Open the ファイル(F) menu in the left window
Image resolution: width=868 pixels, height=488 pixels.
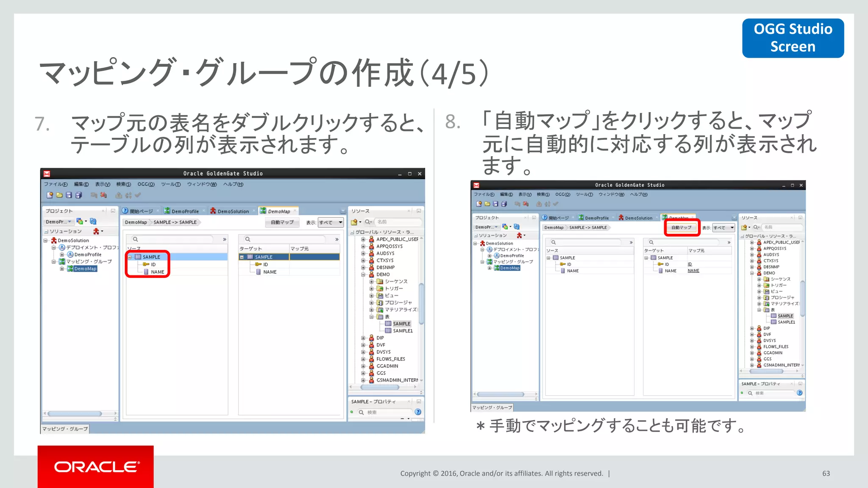tap(56, 184)
